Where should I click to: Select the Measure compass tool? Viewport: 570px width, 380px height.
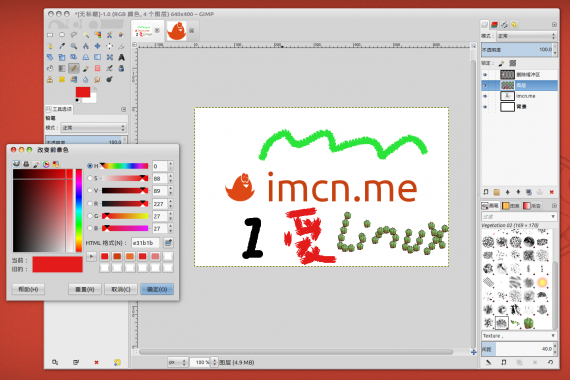point(86,46)
